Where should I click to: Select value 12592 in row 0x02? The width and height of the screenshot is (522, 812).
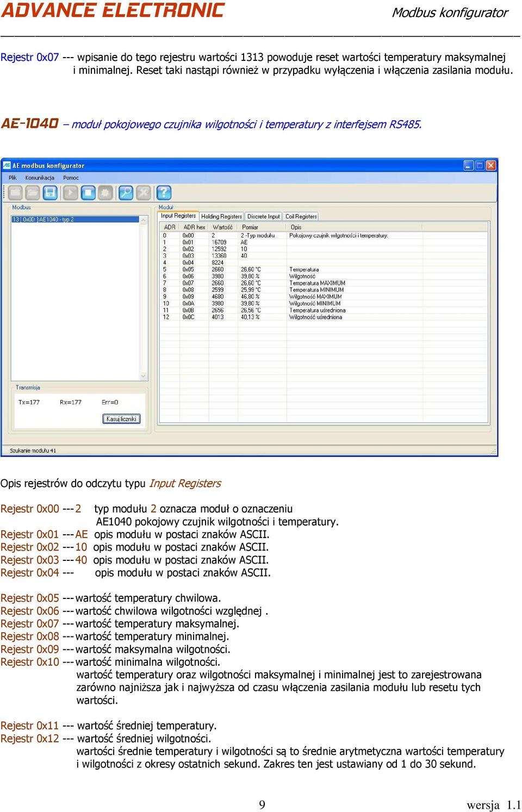tap(219, 249)
